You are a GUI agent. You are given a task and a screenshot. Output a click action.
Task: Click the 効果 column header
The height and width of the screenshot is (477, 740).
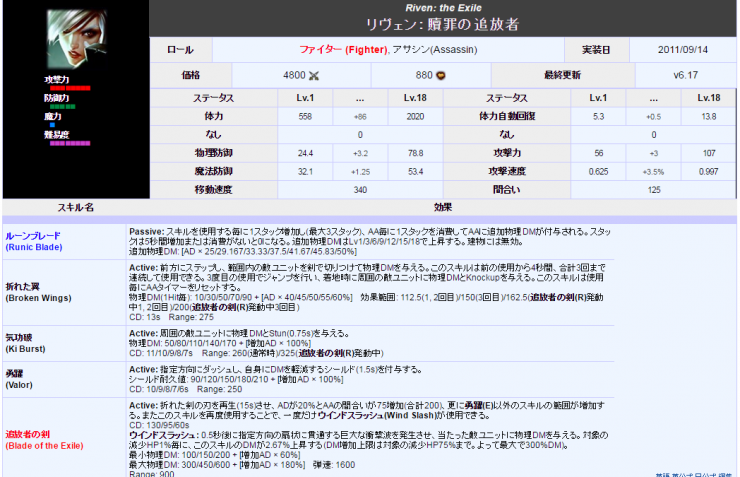pos(443,208)
